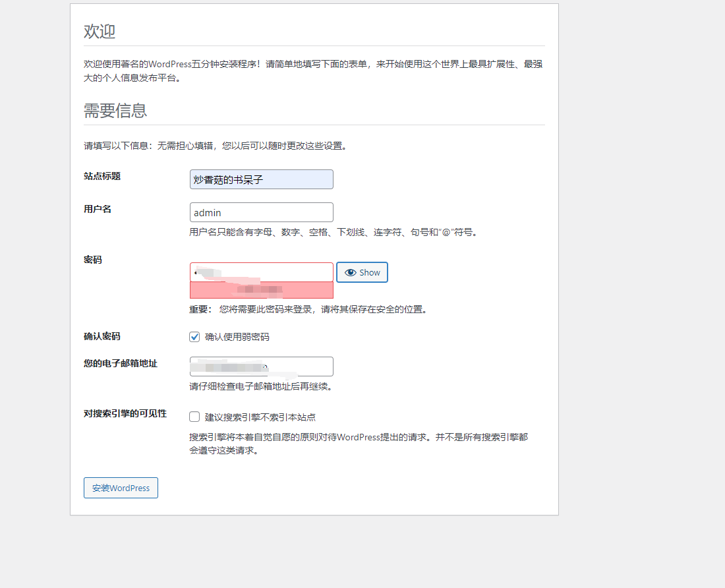Click the 站点标题 field label
The image size is (725, 588).
coord(102,176)
